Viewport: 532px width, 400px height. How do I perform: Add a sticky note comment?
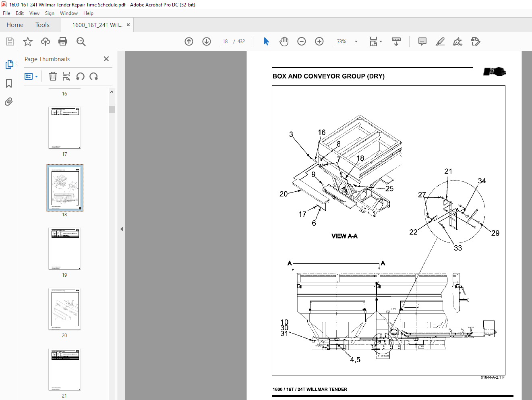pyautogui.click(x=422, y=41)
